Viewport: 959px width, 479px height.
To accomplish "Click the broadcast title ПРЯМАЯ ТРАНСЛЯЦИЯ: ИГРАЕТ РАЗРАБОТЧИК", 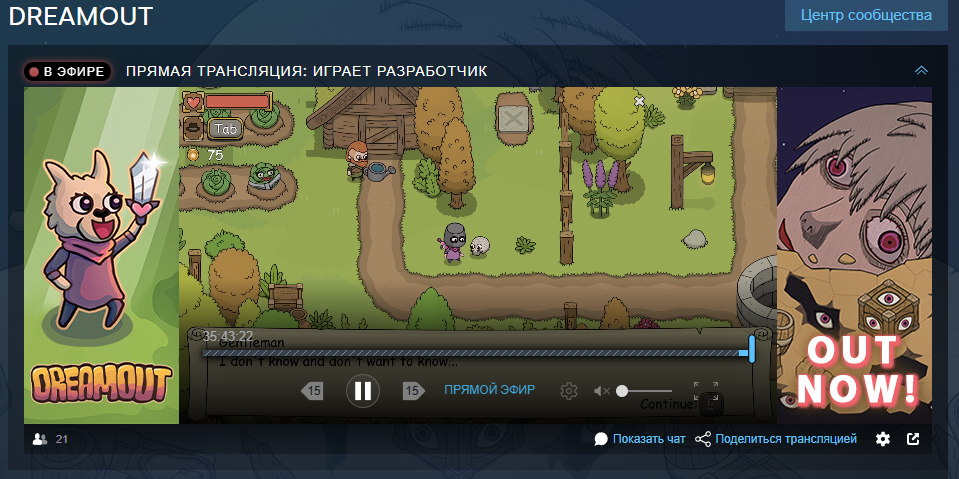I will tap(306, 72).
